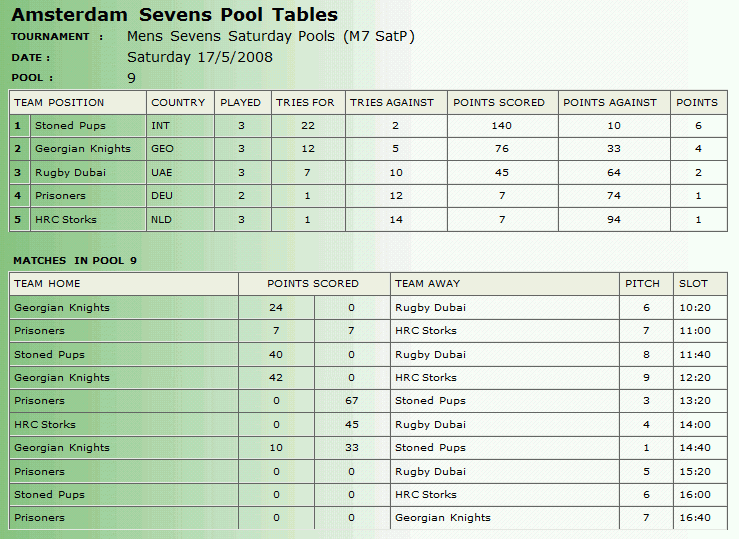Click the Tries For column header
739x539 pixels.
(x=306, y=102)
